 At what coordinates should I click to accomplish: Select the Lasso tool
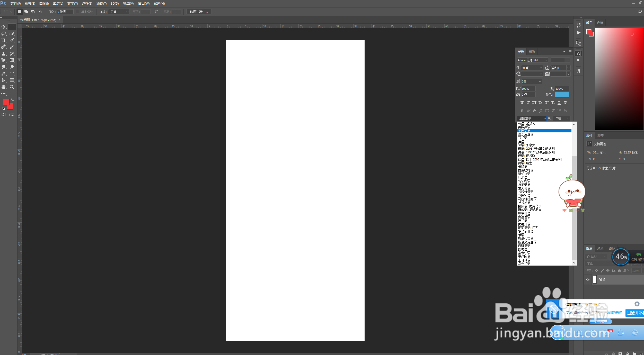coord(3,33)
